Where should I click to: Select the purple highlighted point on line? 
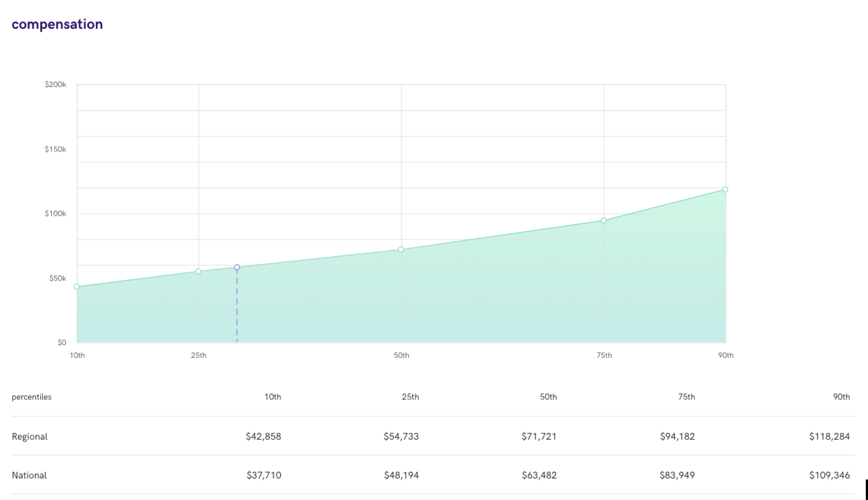tap(237, 267)
